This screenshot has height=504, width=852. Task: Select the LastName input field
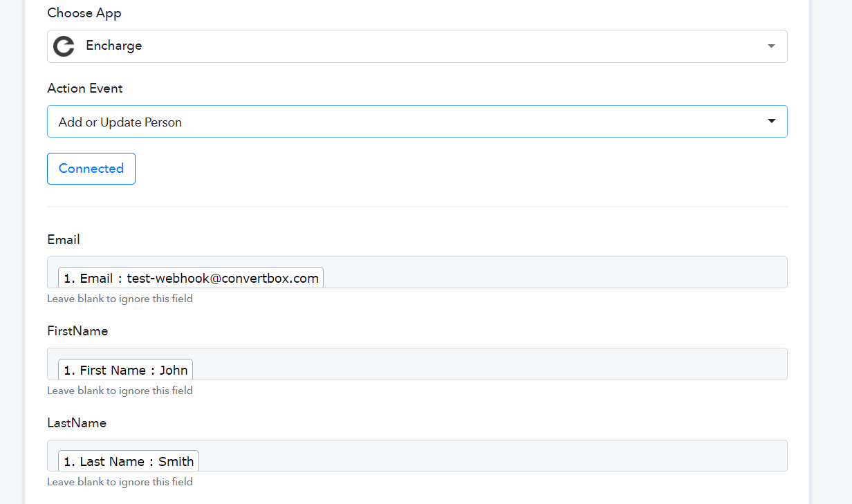coord(417,456)
